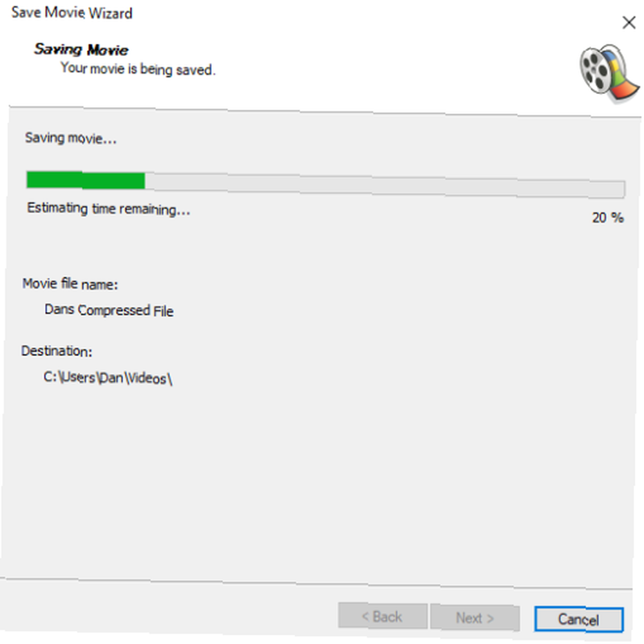Click the divider line above the Cancel button
644x644 pixels.
pos(316,583)
